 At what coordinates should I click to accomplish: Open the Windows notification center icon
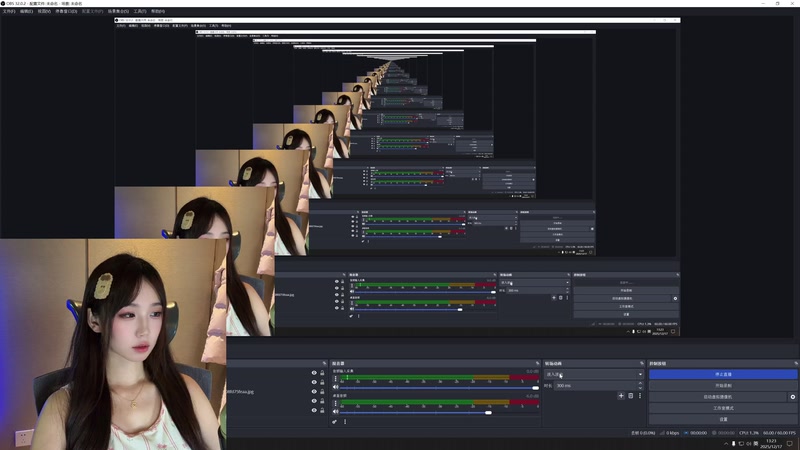790,443
